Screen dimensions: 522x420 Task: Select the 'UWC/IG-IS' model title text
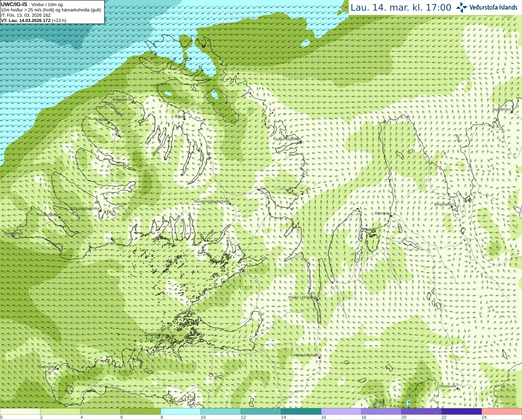[14, 4]
